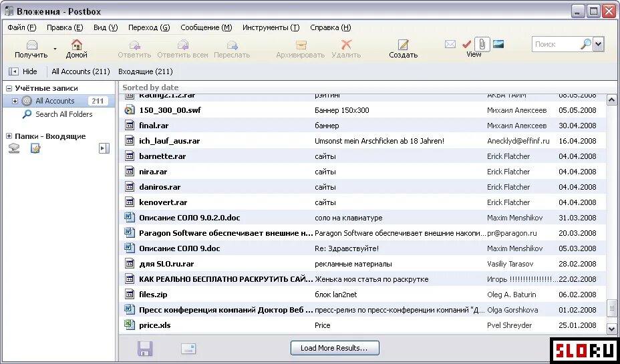Open the Файл menu
Screen dimensions: 620x364
tap(22, 27)
